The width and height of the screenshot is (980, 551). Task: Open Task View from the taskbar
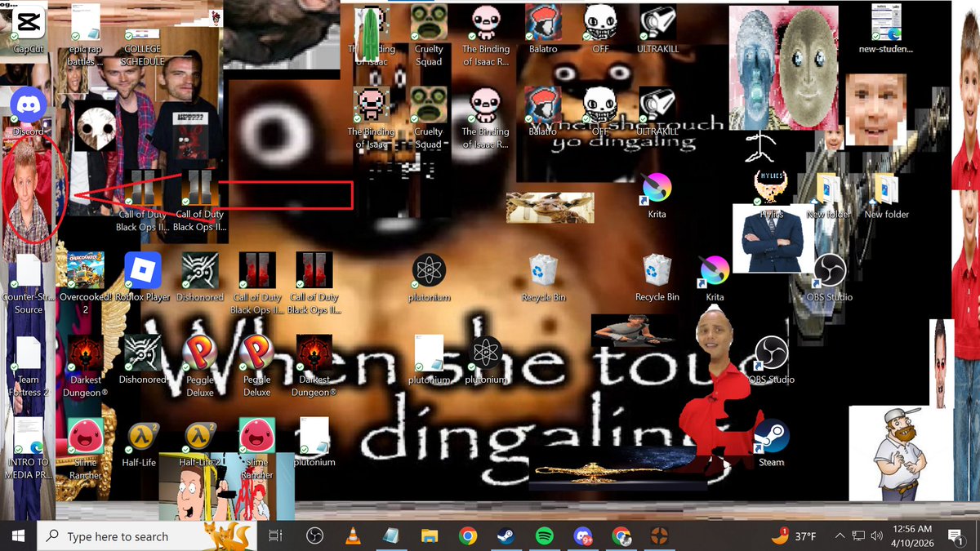click(275, 536)
